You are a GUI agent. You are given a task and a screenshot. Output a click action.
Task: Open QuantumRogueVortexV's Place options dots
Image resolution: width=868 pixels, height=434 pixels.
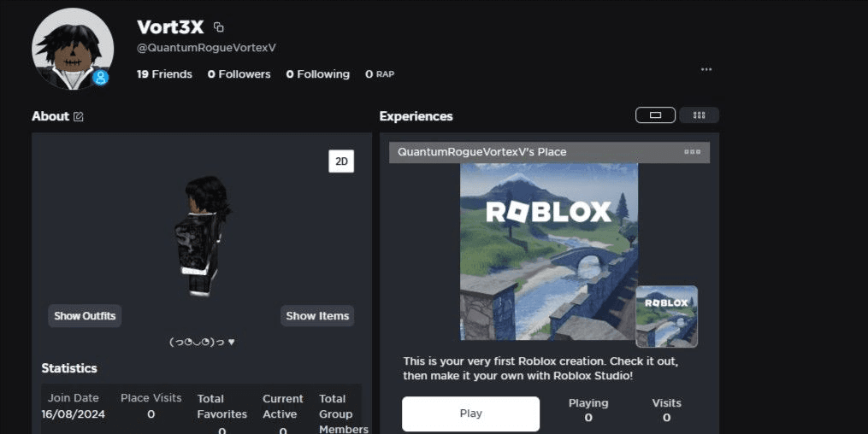[x=693, y=152]
